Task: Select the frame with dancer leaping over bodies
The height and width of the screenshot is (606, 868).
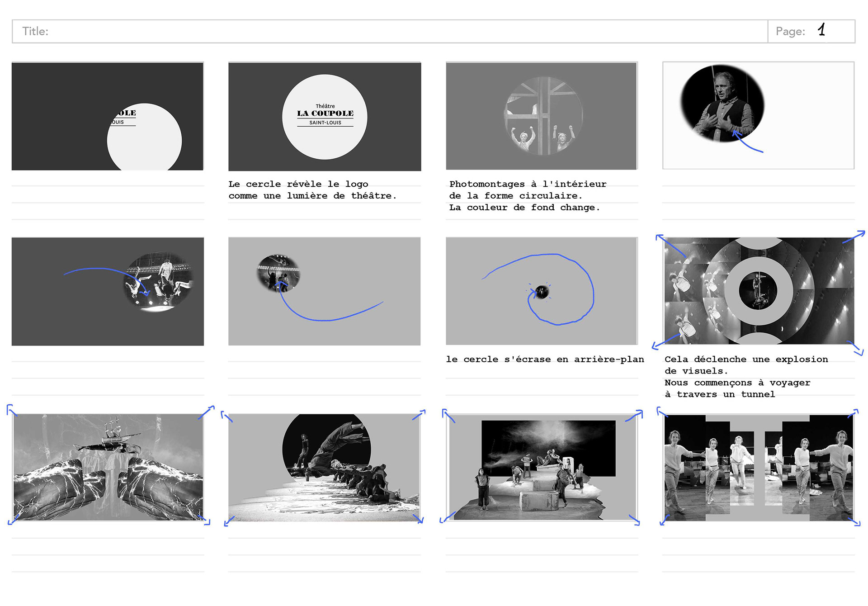Action: coord(324,467)
